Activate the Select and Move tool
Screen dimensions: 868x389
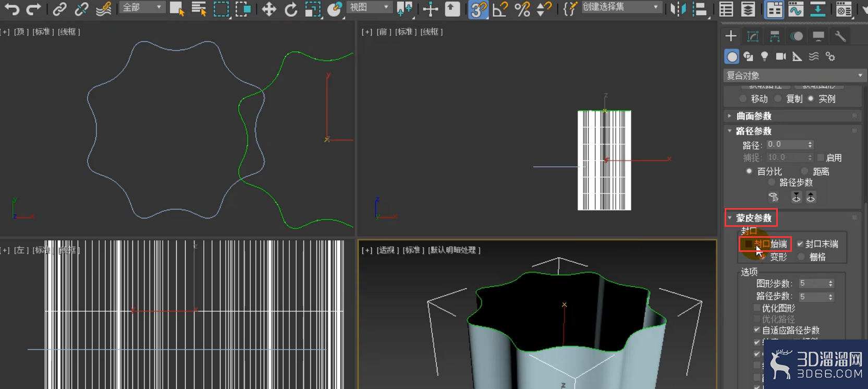click(269, 9)
